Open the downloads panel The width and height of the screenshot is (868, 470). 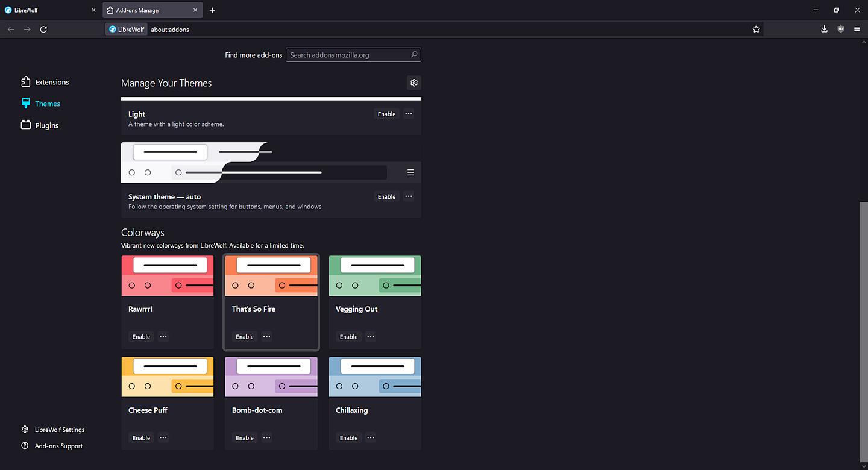824,29
